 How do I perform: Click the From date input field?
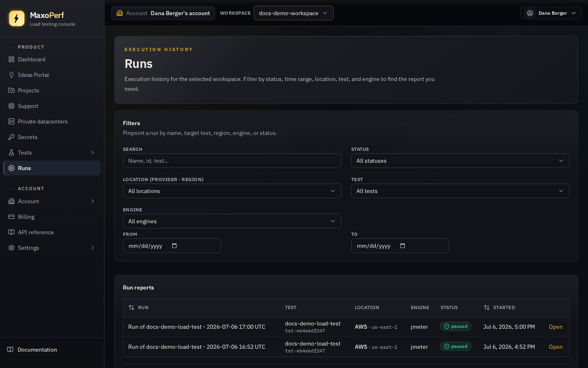[x=171, y=246]
